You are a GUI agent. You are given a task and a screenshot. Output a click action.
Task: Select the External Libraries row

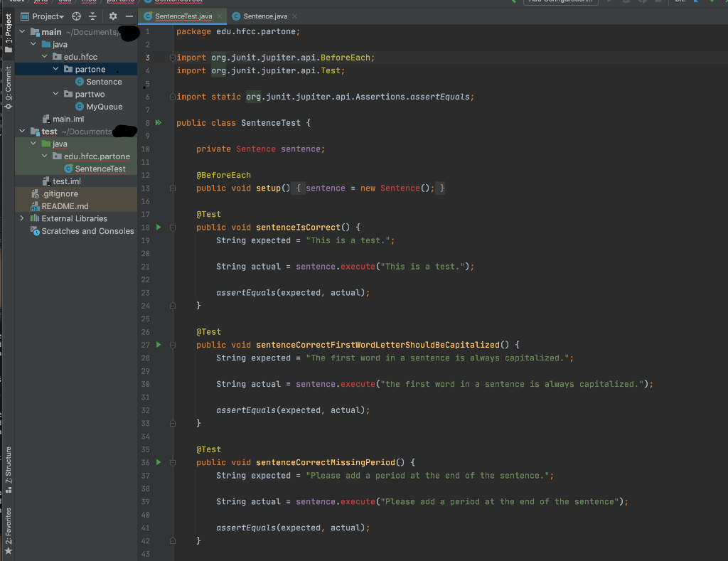pos(76,219)
